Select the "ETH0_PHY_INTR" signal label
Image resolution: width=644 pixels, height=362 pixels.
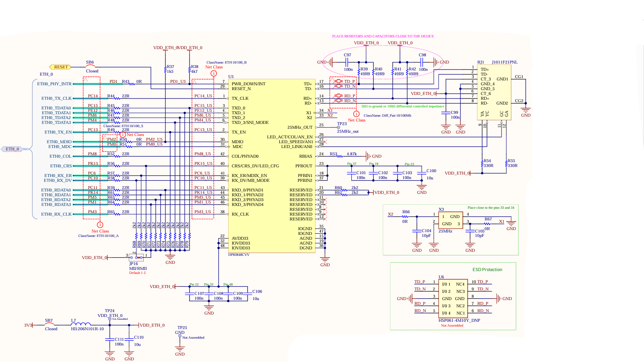(54, 84)
